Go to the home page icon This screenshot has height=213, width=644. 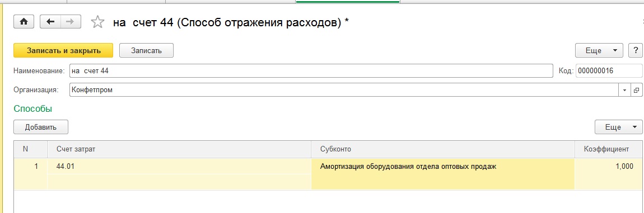point(24,22)
